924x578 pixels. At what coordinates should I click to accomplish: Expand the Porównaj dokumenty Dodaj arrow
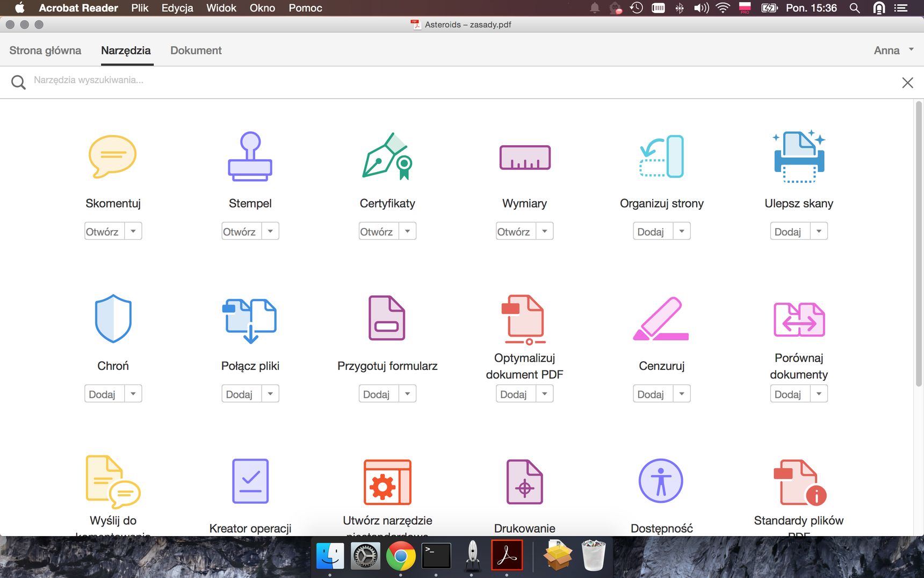pyautogui.click(x=819, y=394)
